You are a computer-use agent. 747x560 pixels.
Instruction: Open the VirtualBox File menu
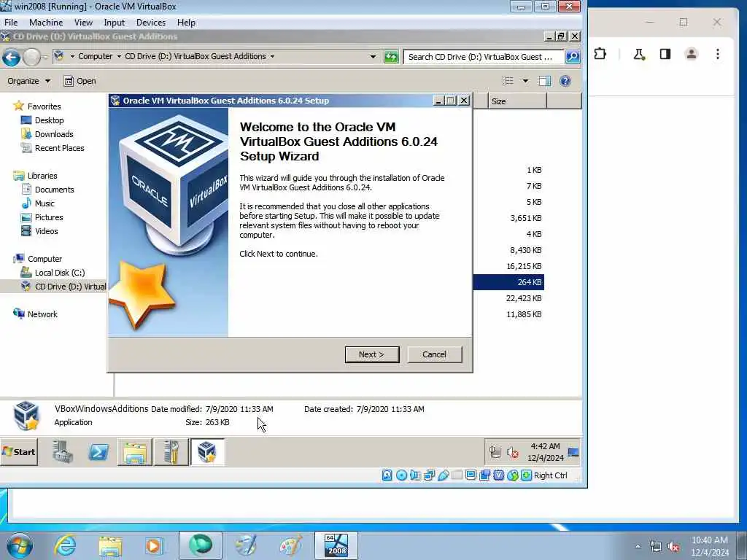point(11,23)
